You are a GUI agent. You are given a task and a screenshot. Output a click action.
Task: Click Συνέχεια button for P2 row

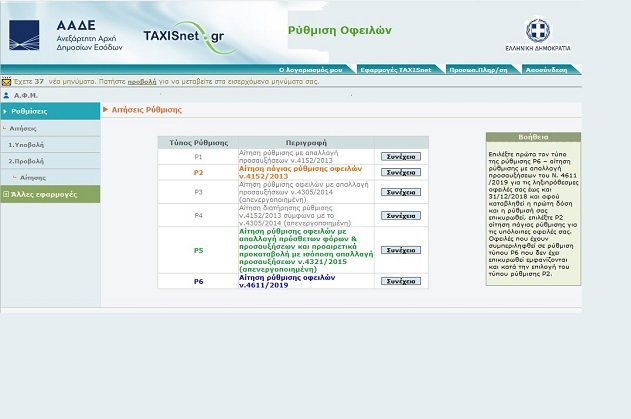400,172
